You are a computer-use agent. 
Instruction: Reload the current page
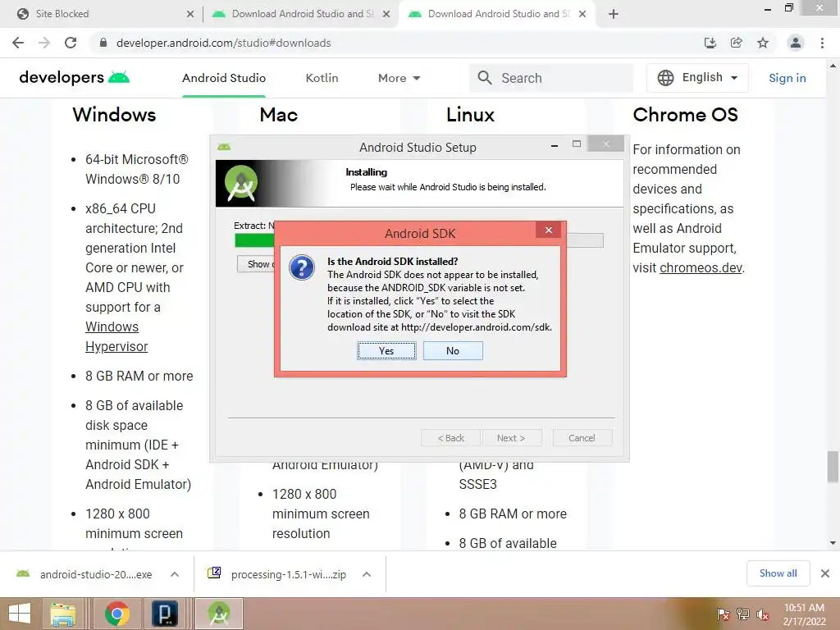[71, 43]
